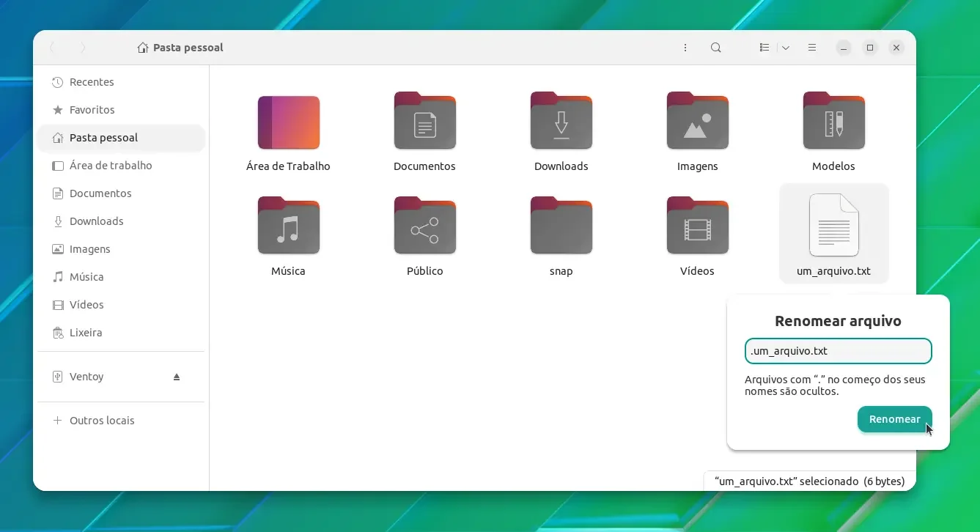Click the file name input field
Screen dimensions: 980x532
tap(839, 351)
